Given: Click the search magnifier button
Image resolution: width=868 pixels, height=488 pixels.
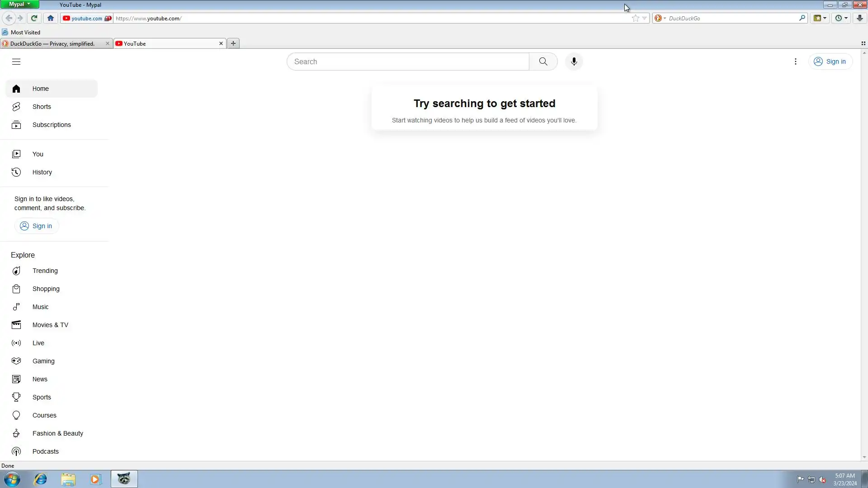Looking at the screenshot, I should [543, 62].
